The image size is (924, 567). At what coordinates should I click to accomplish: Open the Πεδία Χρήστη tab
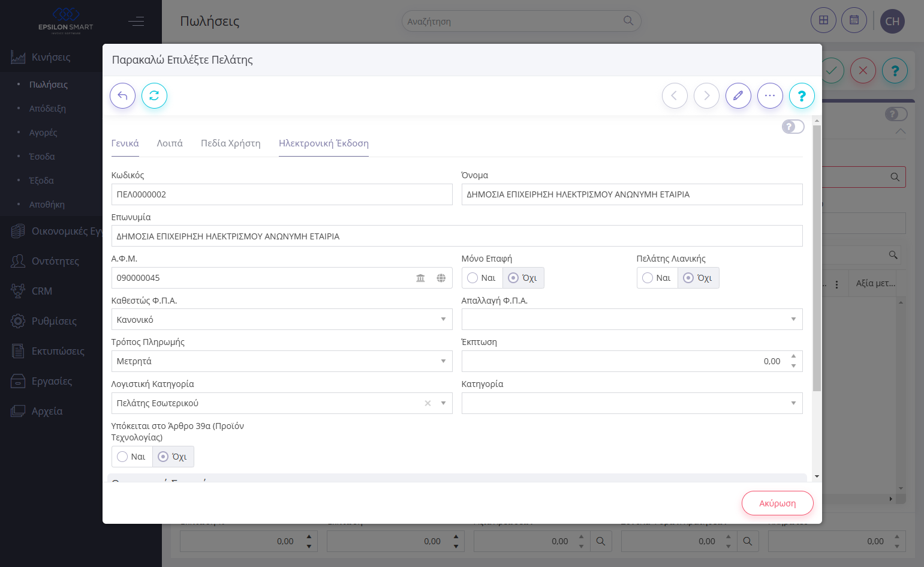pyautogui.click(x=231, y=143)
